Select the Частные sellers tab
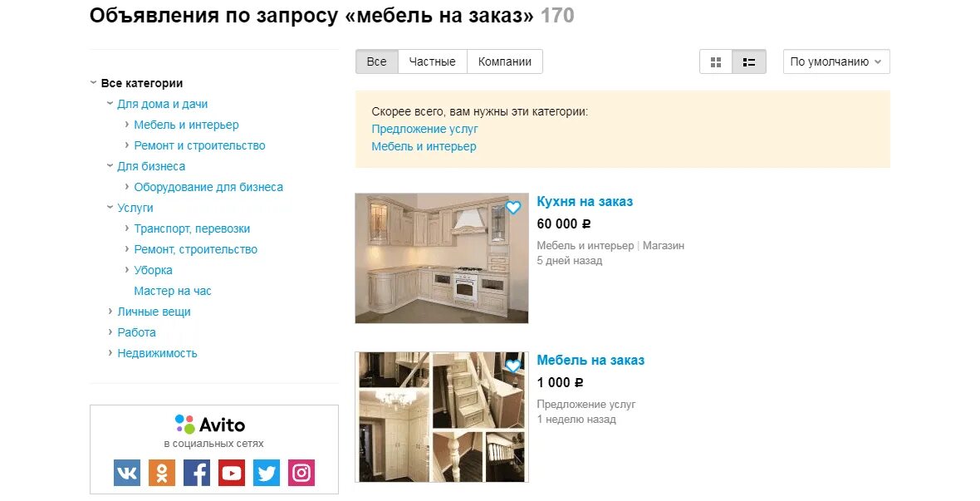Viewport: 980px width, 501px height. [x=433, y=62]
